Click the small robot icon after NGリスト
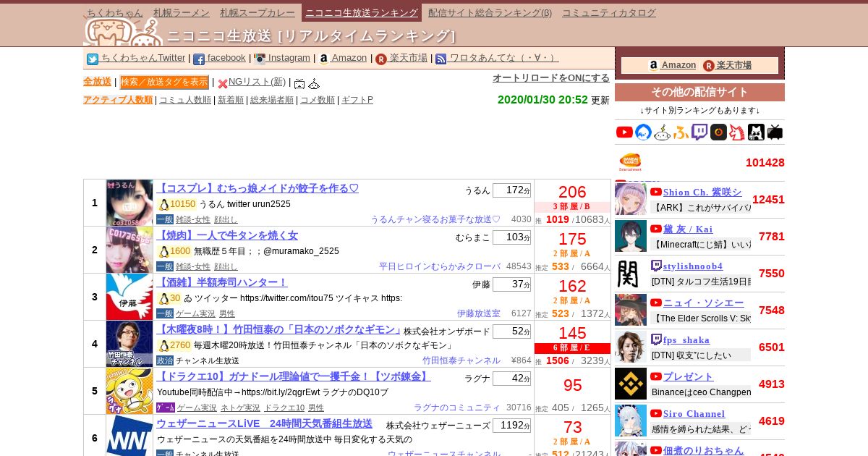The width and height of the screenshot is (868, 456). pyautogui.click(x=314, y=84)
